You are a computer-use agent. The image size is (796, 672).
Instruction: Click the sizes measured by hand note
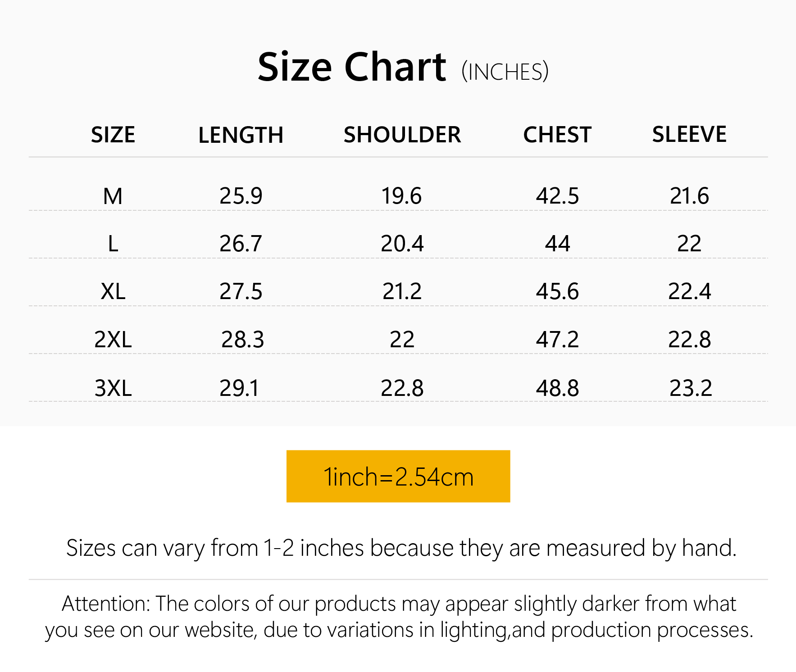point(401,548)
